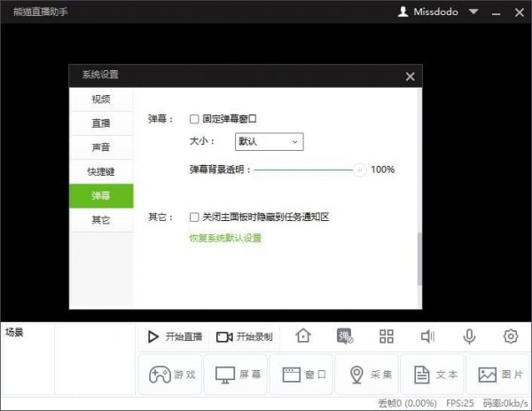Open the four-square grid icon
This screenshot has height=411, width=532.
point(386,336)
